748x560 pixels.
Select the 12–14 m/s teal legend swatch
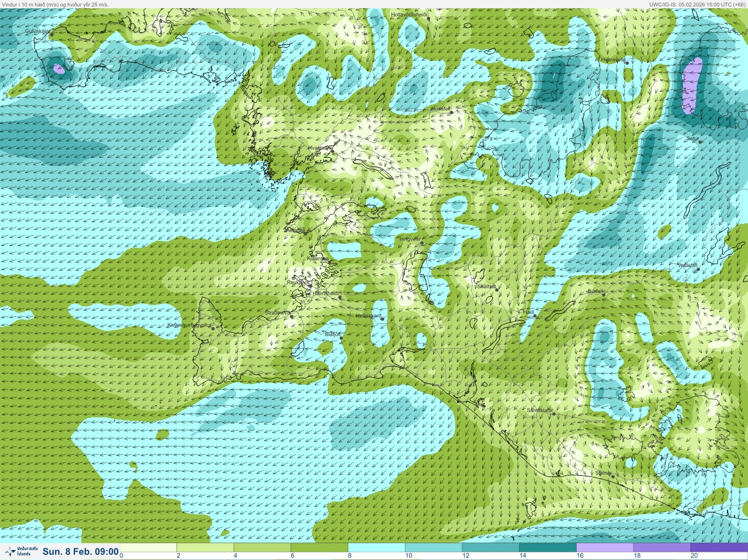click(491, 548)
